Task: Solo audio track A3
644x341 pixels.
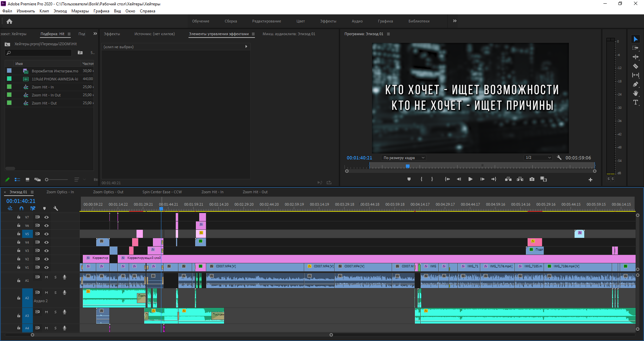Action: click(x=56, y=312)
